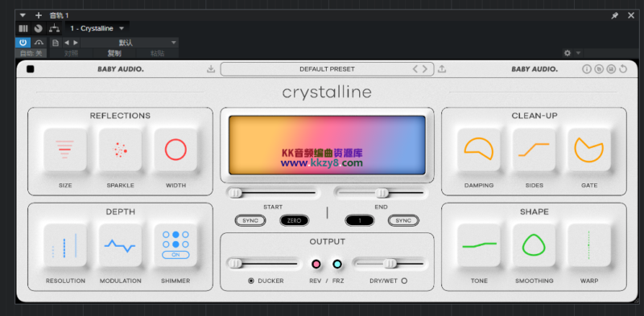Add new insert with plus icon

pyautogui.click(x=39, y=15)
